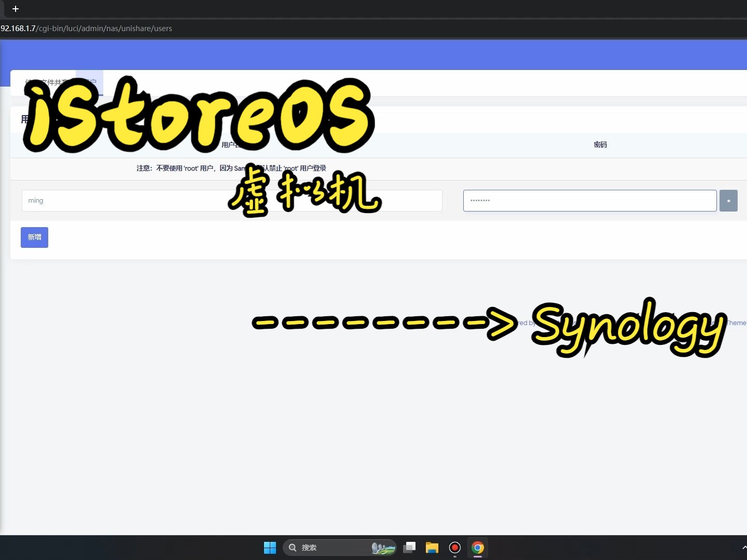Open File Explorer from the taskbar
Viewport: 747px width, 560px height.
click(x=432, y=548)
